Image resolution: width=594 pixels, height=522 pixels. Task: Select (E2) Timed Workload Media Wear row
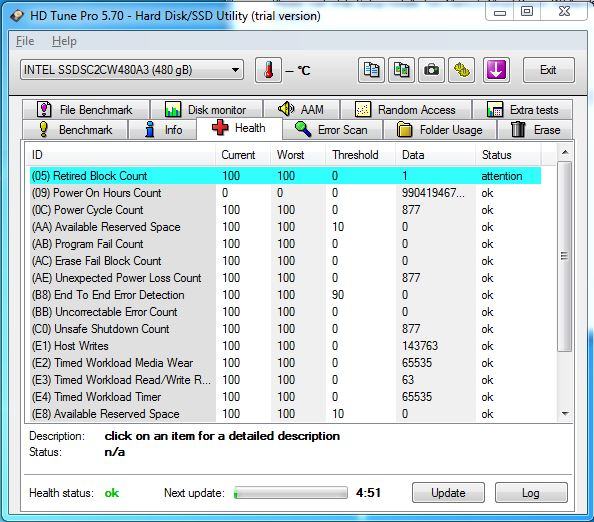click(285, 363)
